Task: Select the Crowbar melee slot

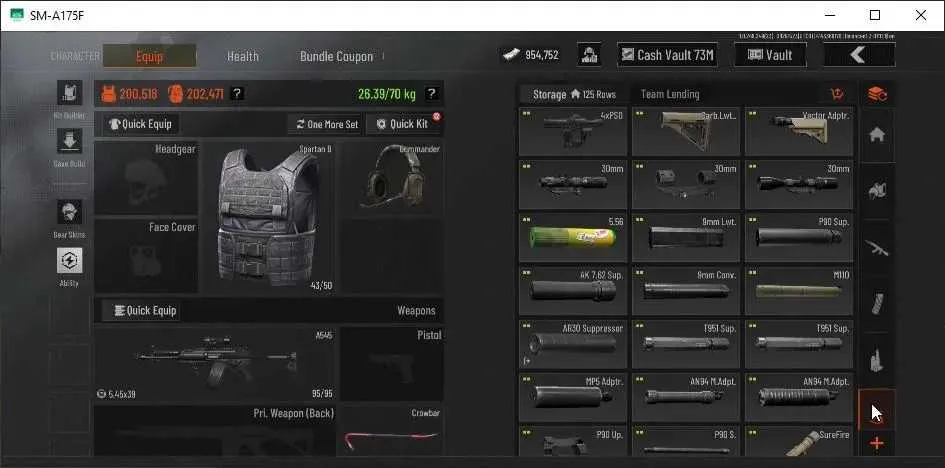Action: [392, 431]
